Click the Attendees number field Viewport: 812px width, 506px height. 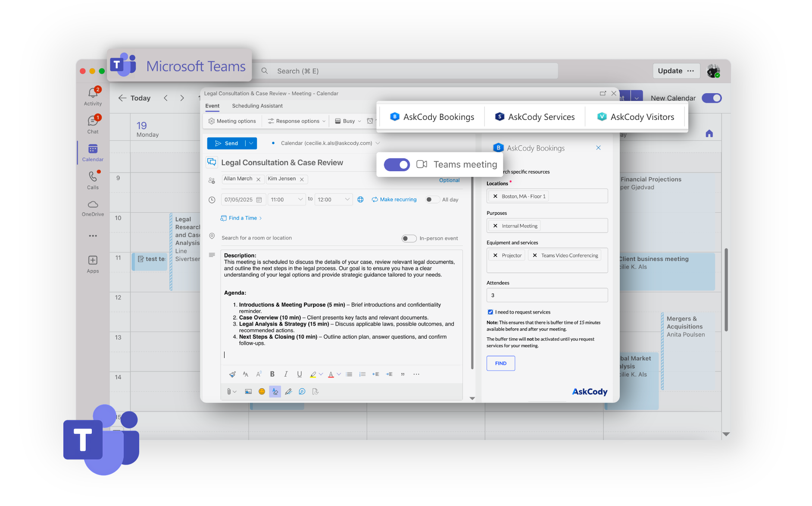547,295
